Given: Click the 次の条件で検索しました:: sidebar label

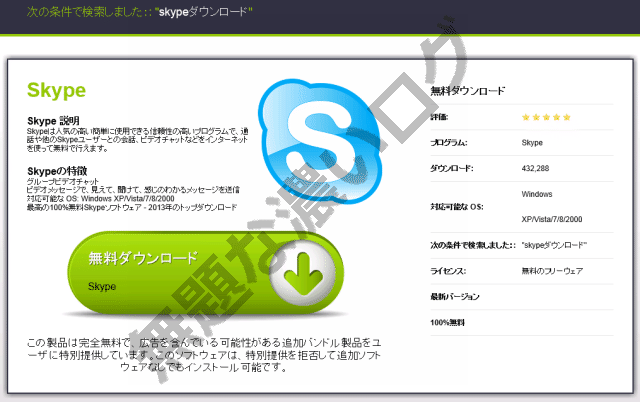Looking at the screenshot, I should pos(473,245).
